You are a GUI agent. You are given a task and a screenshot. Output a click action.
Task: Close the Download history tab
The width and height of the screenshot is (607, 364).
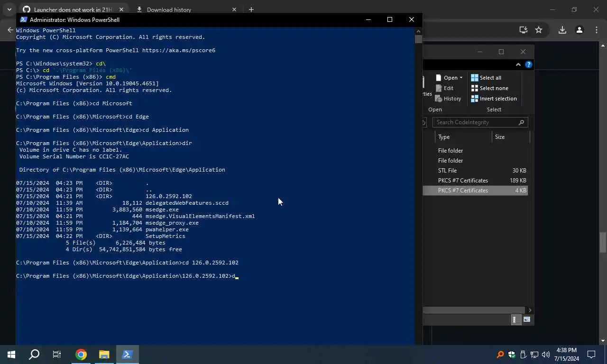coord(234,9)
